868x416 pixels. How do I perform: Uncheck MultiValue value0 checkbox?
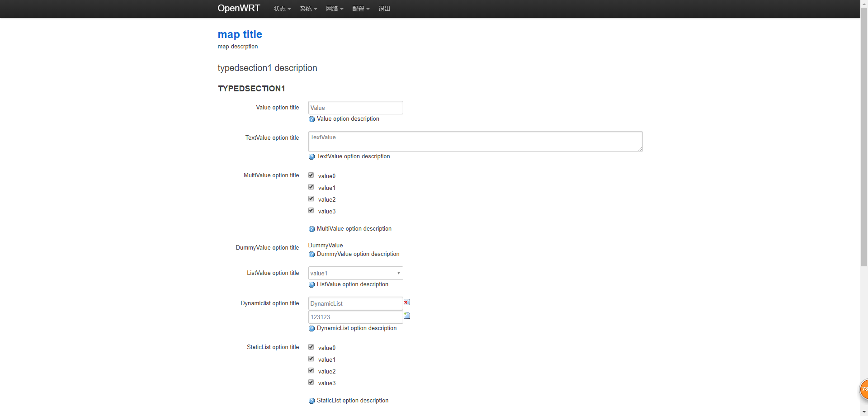(x=311, y=175)
